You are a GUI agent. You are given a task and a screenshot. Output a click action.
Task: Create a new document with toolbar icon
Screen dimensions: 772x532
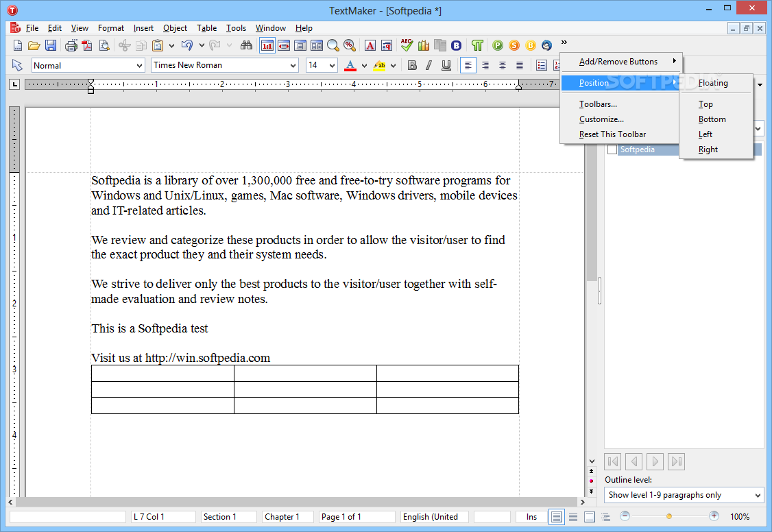point(17,46)
